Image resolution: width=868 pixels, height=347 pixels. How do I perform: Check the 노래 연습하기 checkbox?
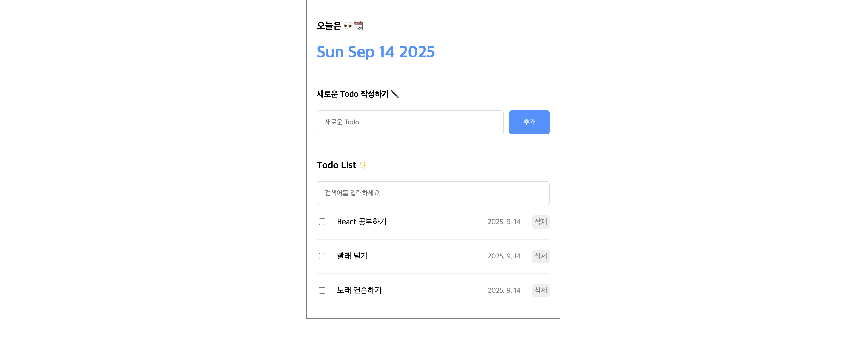pyautogui.click(x=322, y=290)
